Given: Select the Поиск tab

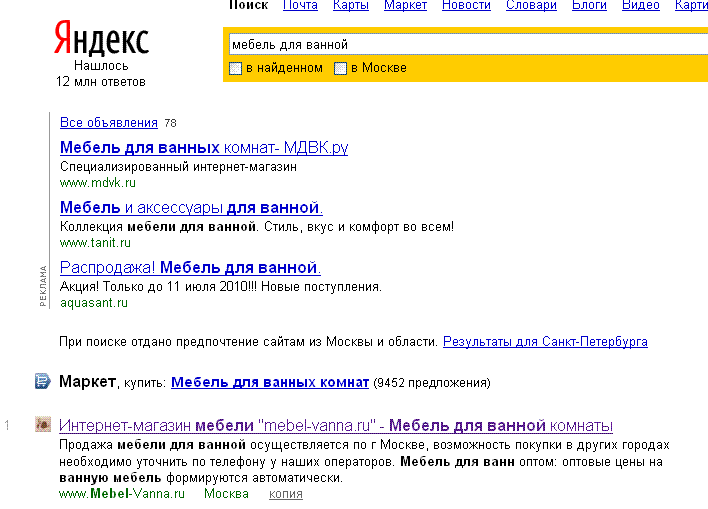Looking at the screenshot, I should 248,5.
